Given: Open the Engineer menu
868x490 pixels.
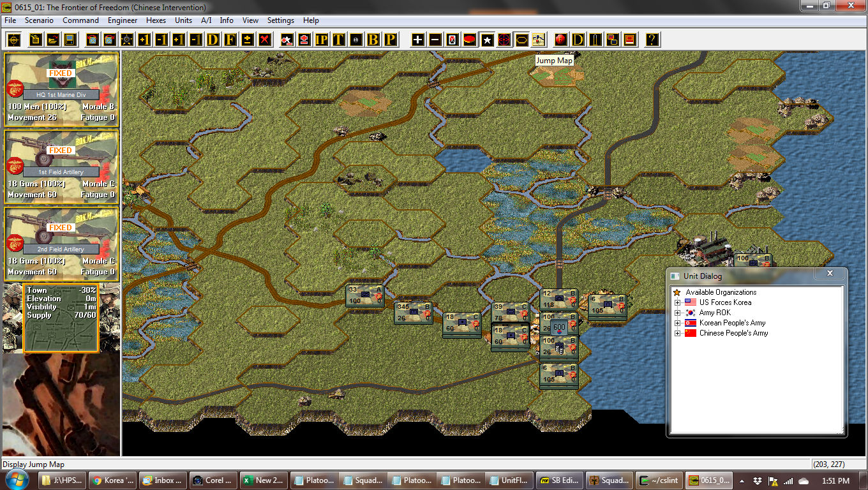Looking at the screenshot, I should coord(123,20).
